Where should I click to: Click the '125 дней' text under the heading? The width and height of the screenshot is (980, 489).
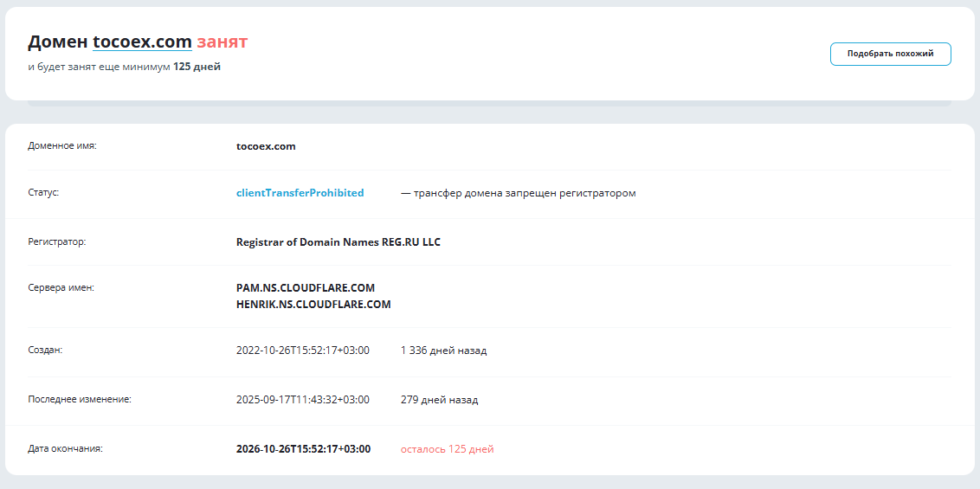pos(197,67)
